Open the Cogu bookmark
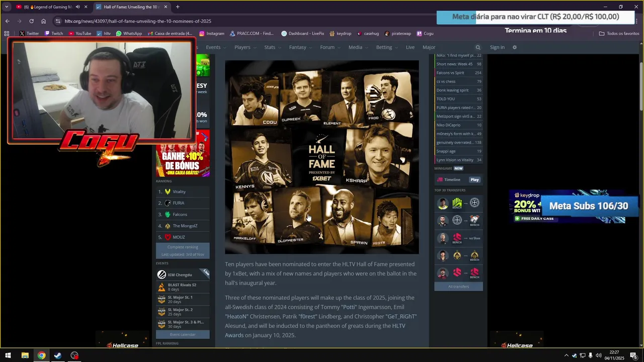The width and height of the screenshot is (644, 362). [x=425, y=34]
